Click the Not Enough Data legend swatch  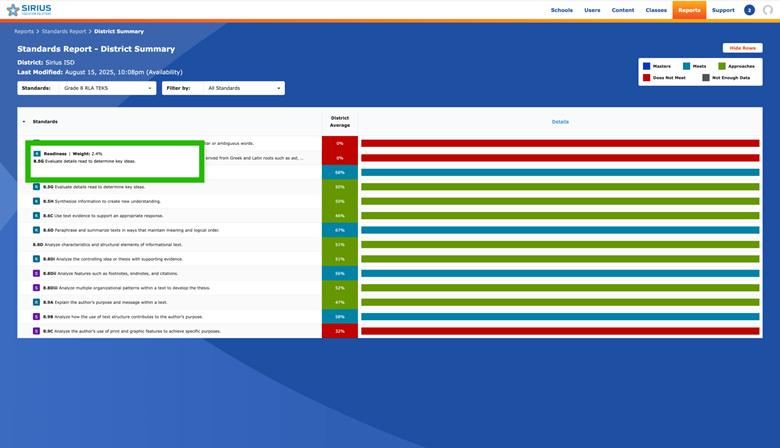tap(705, 78)
